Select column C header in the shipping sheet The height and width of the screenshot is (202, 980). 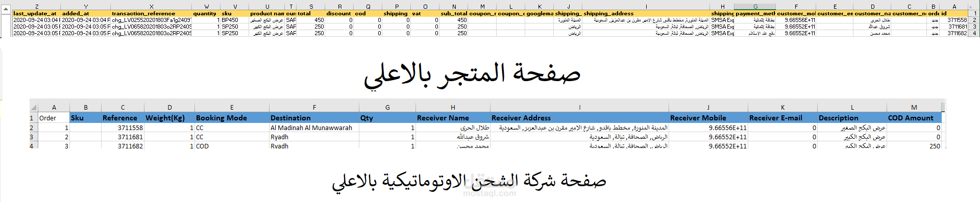pos(122,108)
